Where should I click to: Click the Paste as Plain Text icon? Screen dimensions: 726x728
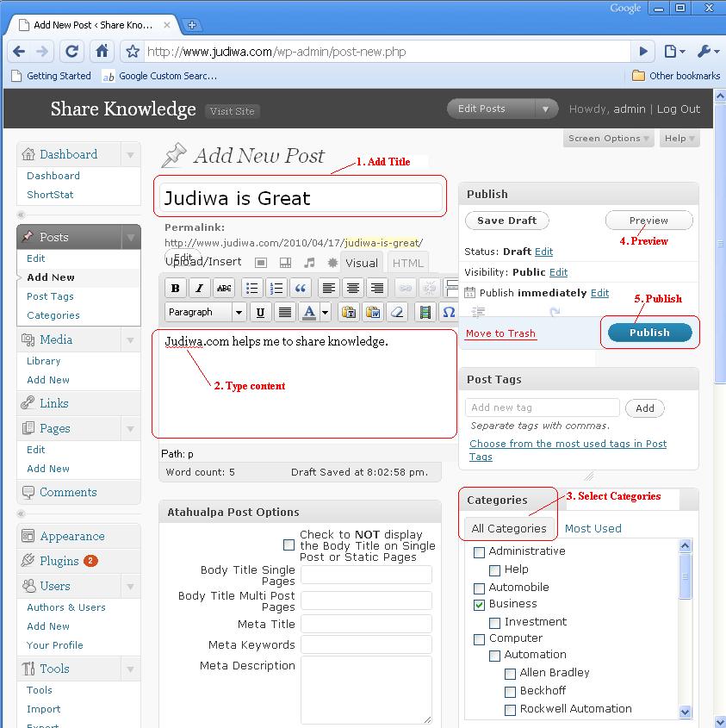click(349, 312)
